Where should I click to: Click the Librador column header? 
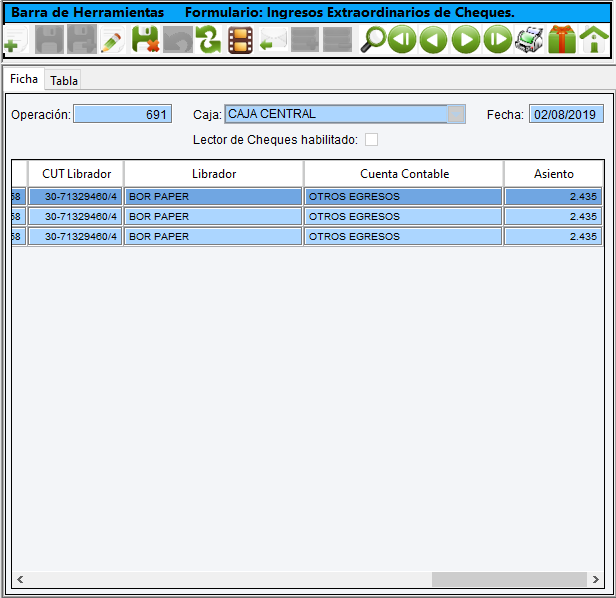point(214,174)
